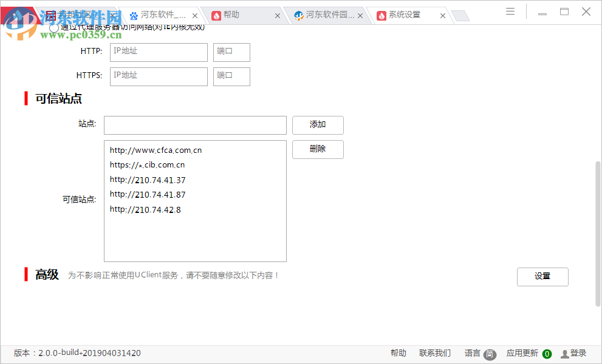Viewport: 602px width, 364px height.
Task: Click 应用更新 to check for updates
Action: click(521, 352)
